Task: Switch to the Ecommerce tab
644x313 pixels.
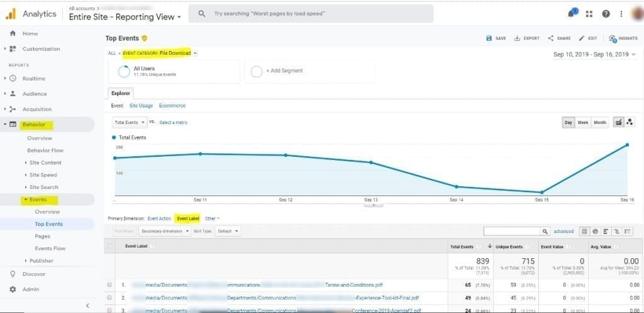Action: (172, 106)
